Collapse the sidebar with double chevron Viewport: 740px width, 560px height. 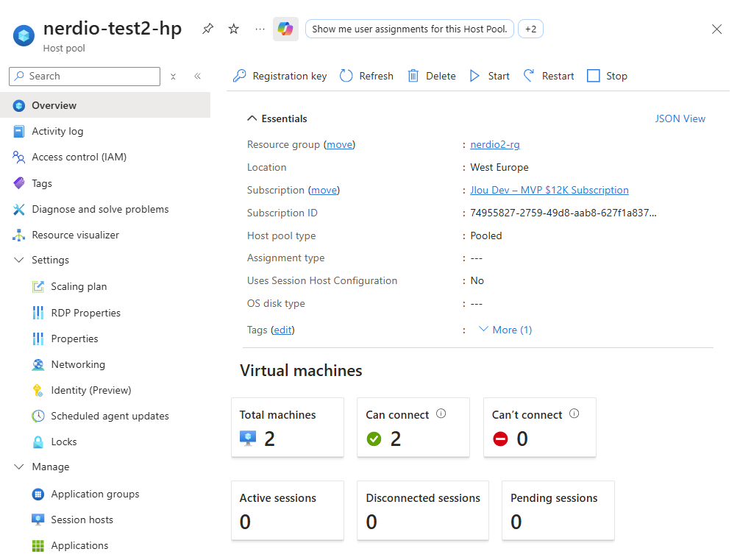(x=197, y=76)
